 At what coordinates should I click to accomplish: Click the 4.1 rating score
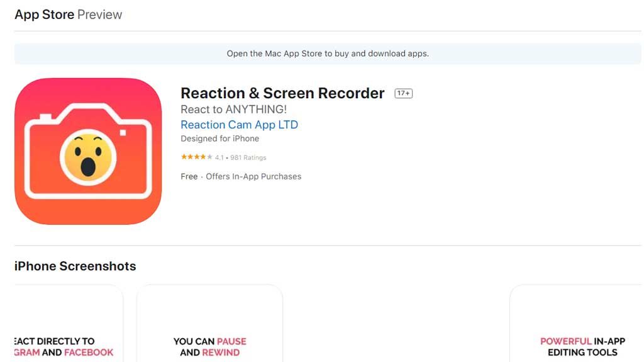point(219,157)
